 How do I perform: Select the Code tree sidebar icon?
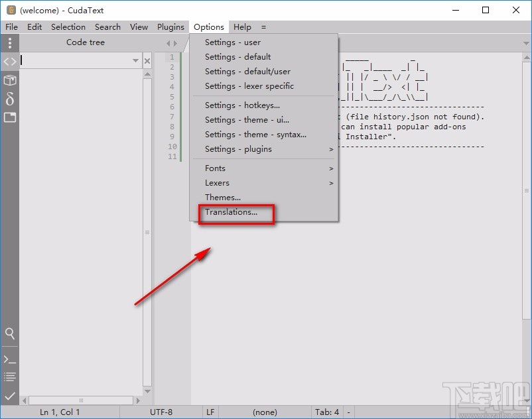click(x=10, y=62)
